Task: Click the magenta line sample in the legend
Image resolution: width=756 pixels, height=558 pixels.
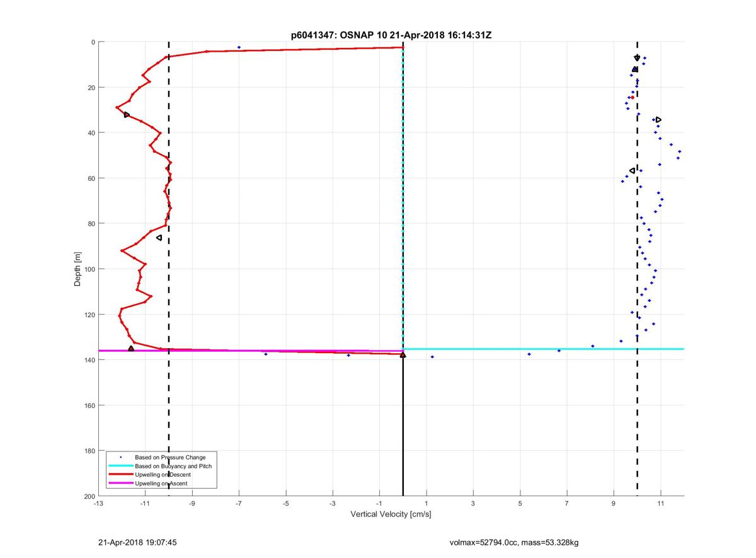Action: pyautogui.click(x=120, y=483)
